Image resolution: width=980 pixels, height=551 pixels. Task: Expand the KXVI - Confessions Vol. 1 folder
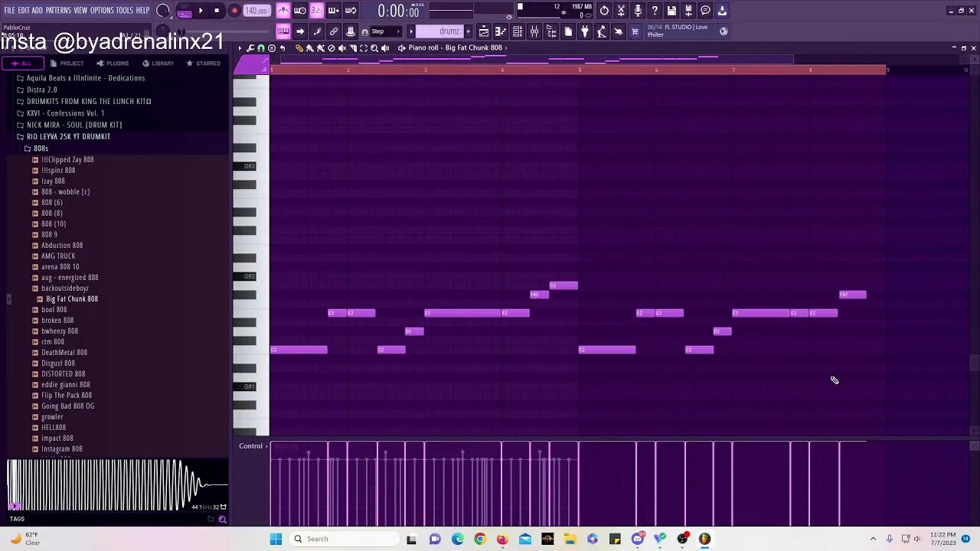(61, 113)
